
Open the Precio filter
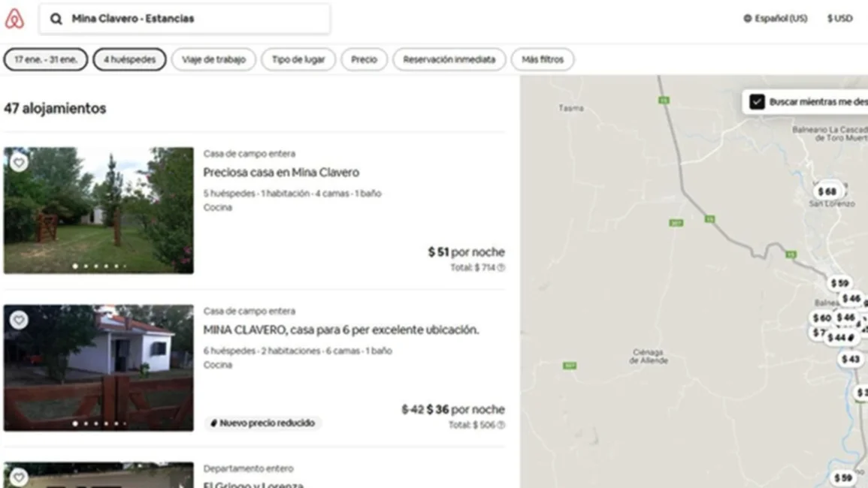(364, 59)
